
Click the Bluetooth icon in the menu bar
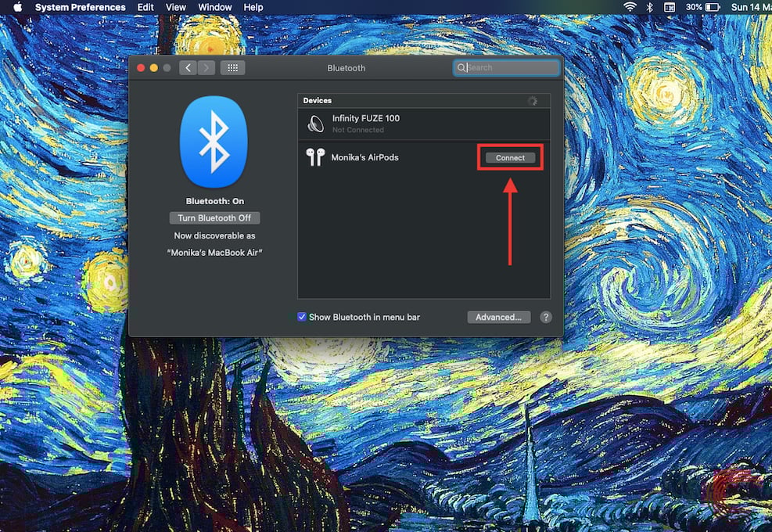[649, 7]
